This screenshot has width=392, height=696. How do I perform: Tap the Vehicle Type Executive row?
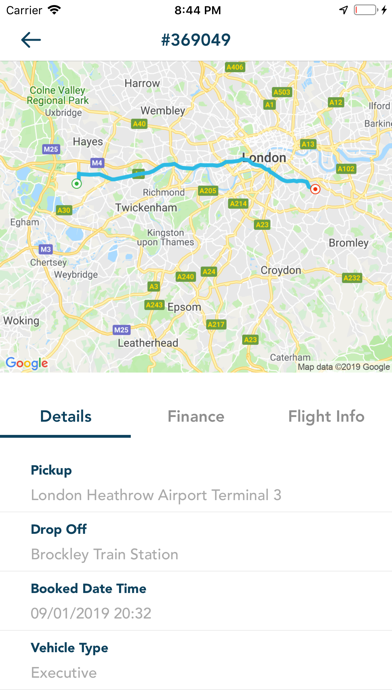coord(196,660)
